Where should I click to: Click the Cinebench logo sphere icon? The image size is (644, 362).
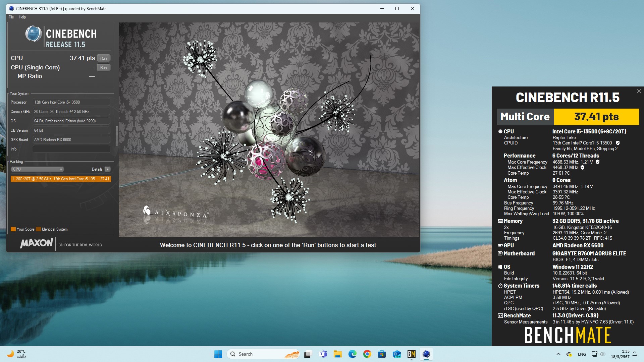(34, 34)
